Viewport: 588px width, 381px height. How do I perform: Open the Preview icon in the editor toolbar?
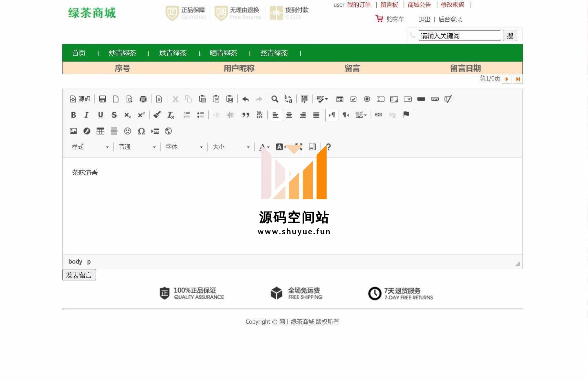[129, 99]
